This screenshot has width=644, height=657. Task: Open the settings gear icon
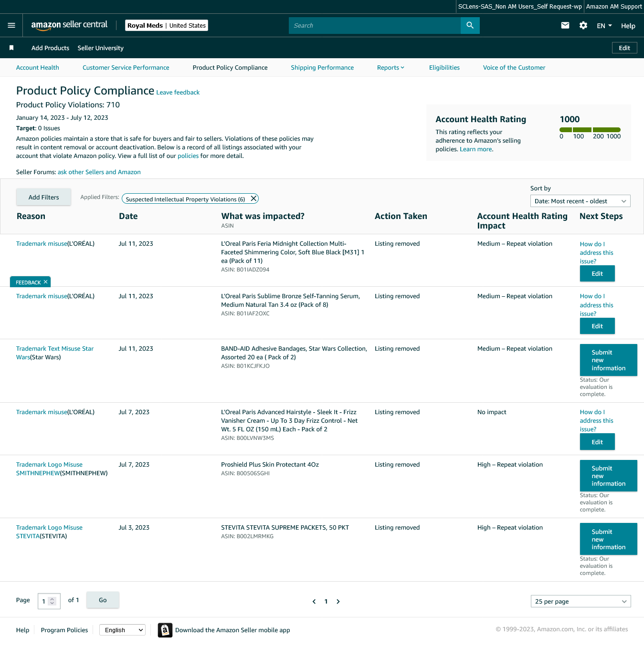point(583,25)
